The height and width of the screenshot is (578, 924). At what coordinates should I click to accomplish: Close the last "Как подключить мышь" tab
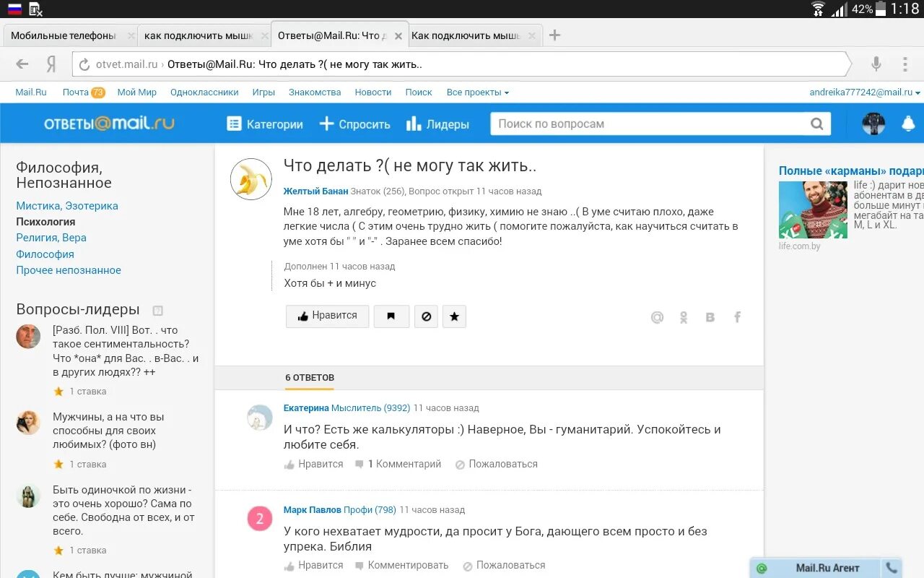(531, 35)
